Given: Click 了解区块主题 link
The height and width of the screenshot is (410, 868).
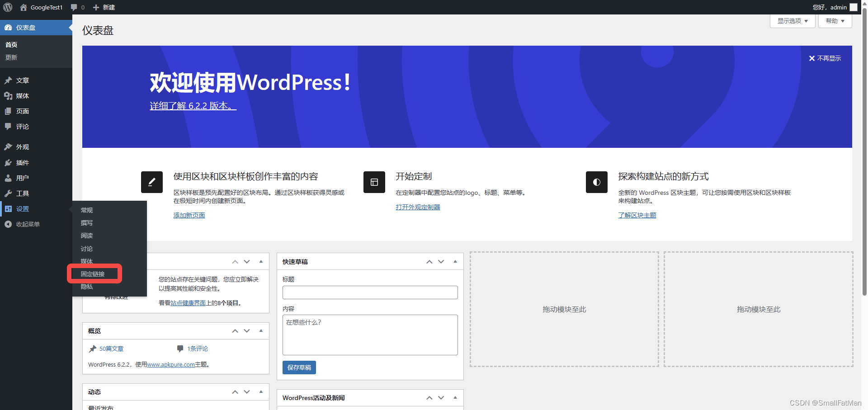Looking at the screenshot, I should (x=637, y=215).
